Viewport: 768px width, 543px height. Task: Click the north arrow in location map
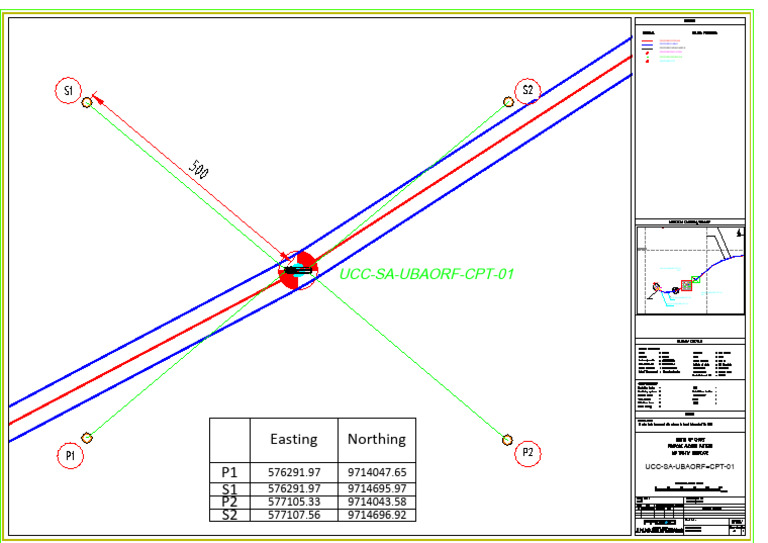point(740,233)
